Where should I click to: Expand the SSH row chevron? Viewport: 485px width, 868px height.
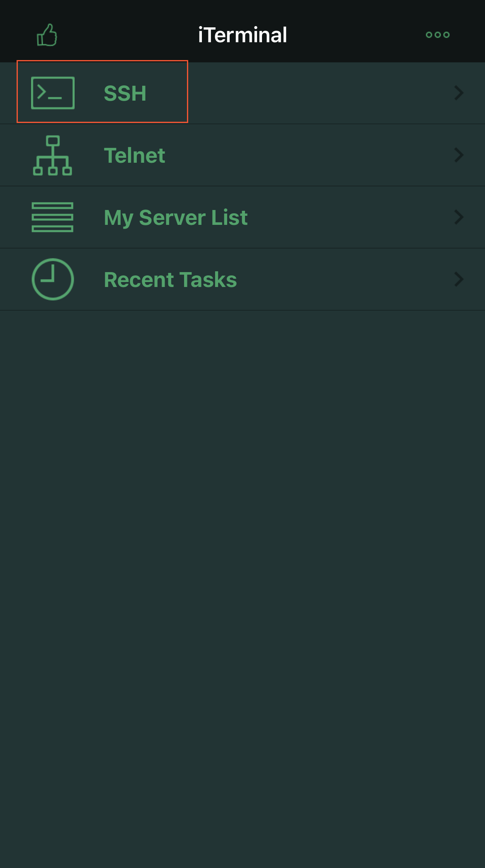point(459,93)
